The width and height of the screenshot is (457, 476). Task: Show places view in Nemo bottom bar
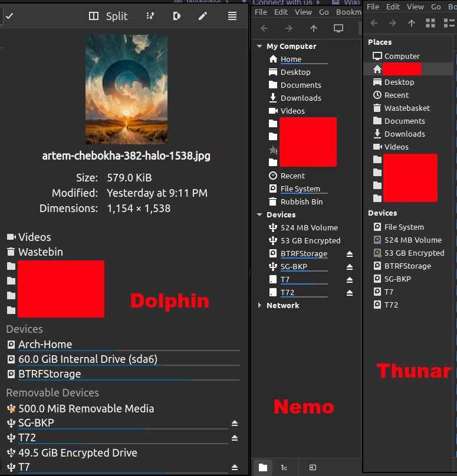coord(263,468)
